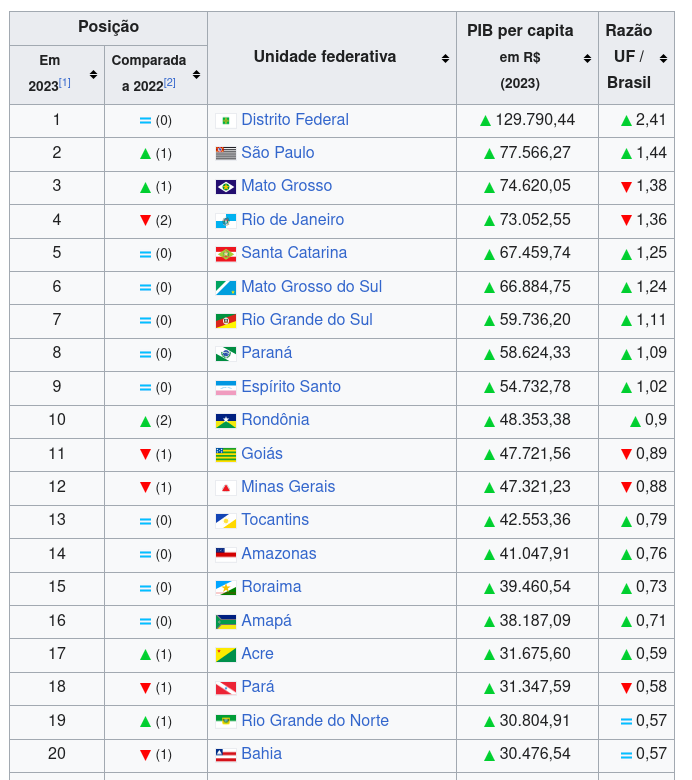Open the Santa Catarina link
Image resolution: width=692 pixels, height=780 pixels.
294,253
